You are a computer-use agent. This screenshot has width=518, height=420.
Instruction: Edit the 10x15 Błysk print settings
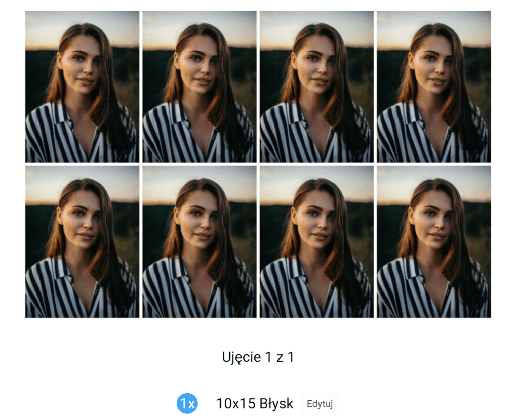319,404
